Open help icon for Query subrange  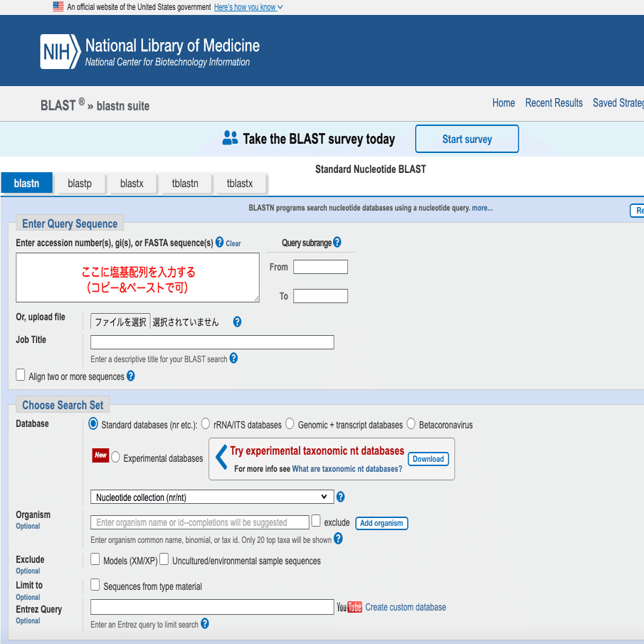[337, 242]
